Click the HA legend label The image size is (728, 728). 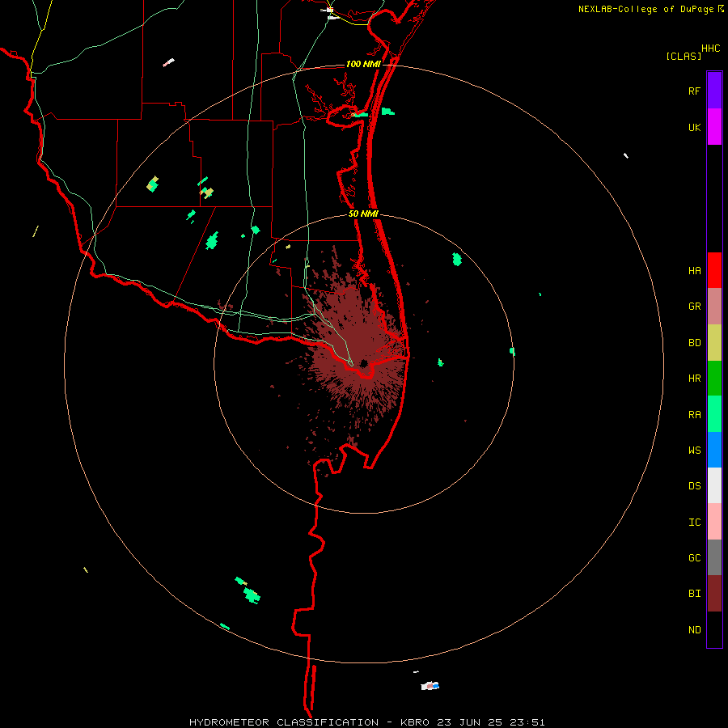(694, 270)
